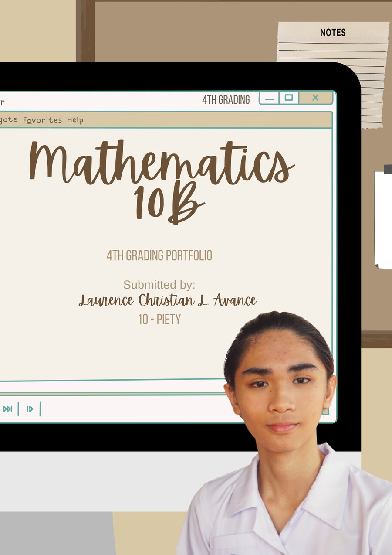Click the minimize icon on the window

(270, 98)
